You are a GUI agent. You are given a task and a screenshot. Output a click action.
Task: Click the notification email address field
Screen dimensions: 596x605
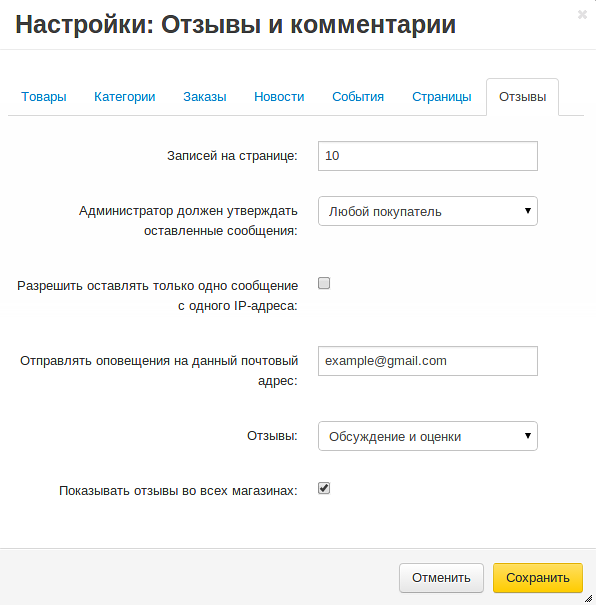428,361
